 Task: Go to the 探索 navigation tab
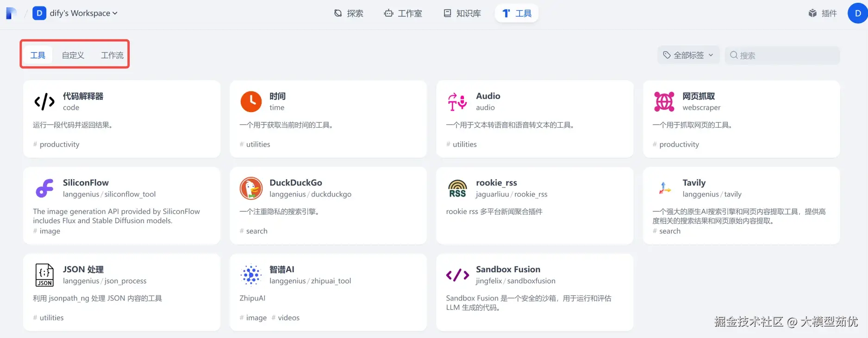(x=349, y=13)
